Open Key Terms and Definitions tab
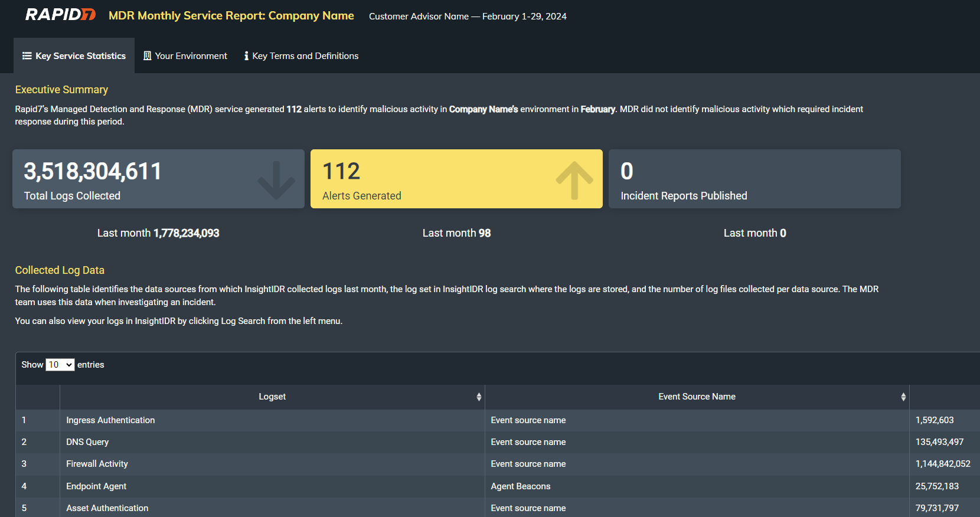The image size is (980, 517). [x=301, y=56]
